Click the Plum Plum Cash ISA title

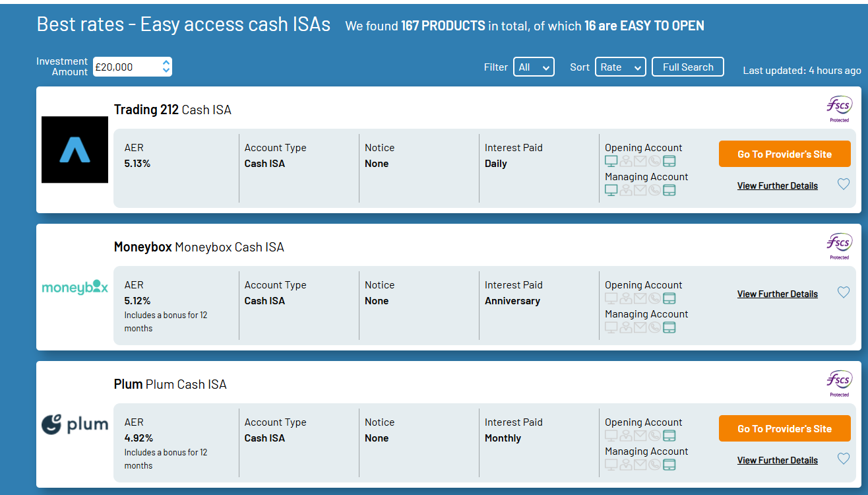pyautogui.click(x=170, y=384)
